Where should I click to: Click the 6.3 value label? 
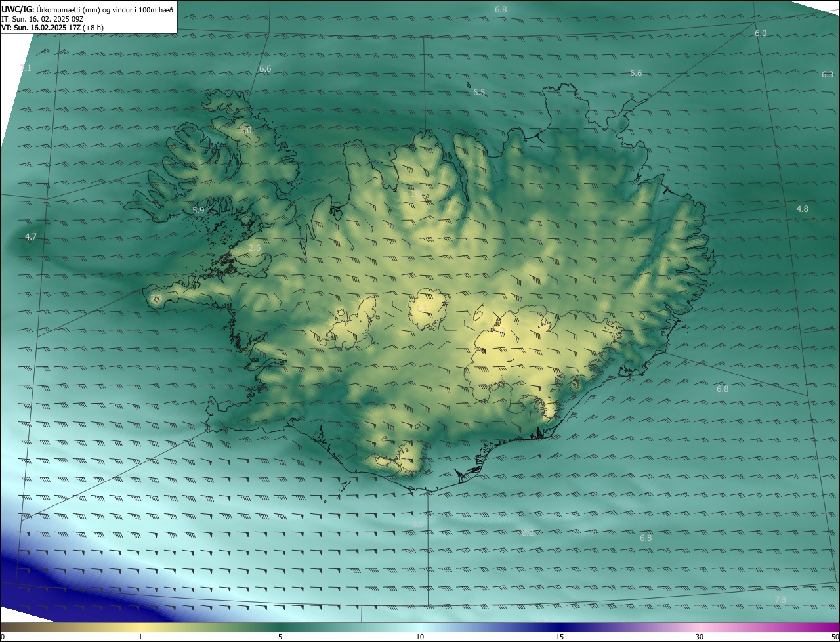click(x=828, y=75)
